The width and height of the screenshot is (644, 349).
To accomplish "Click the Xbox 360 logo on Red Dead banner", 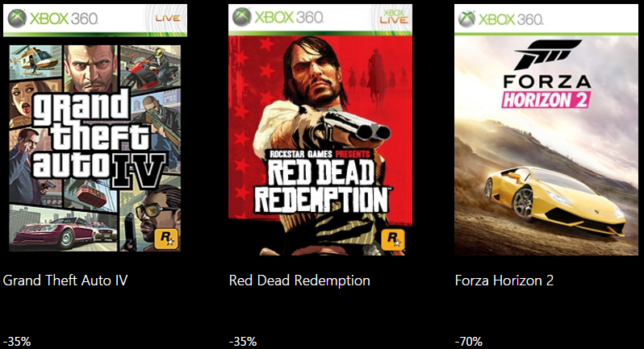I will coord(278,17).
